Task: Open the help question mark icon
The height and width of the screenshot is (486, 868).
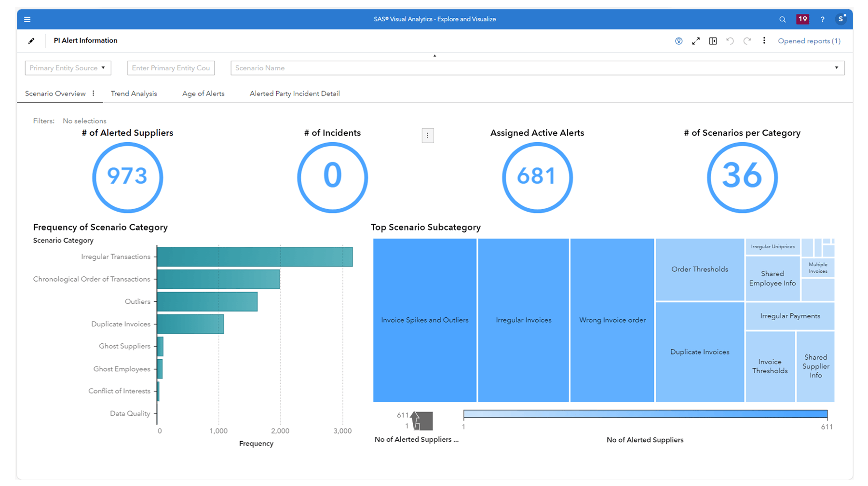Action: [822, 19]
